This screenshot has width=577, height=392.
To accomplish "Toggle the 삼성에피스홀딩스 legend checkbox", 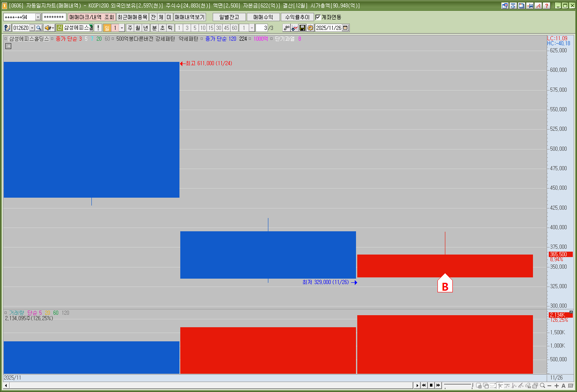I will coord(6,39).
